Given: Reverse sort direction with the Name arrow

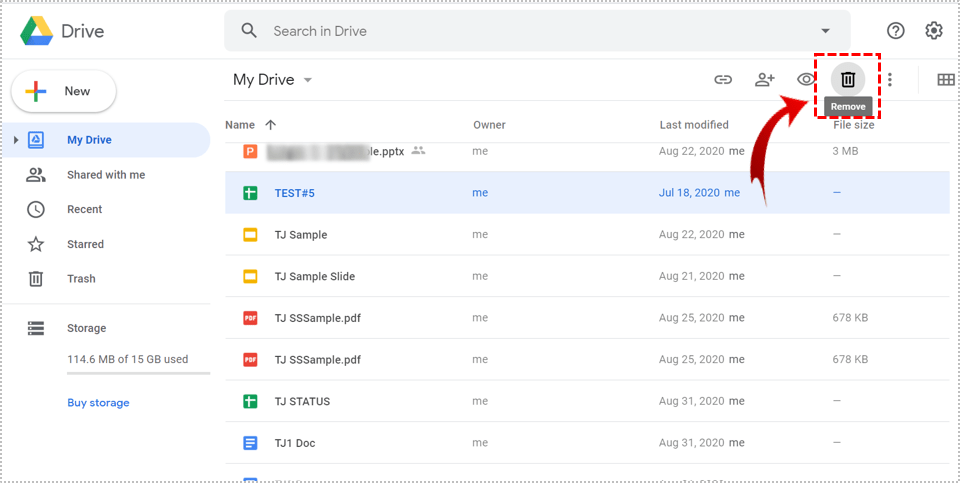Looking at the screenshot, I should coord(271,125).
